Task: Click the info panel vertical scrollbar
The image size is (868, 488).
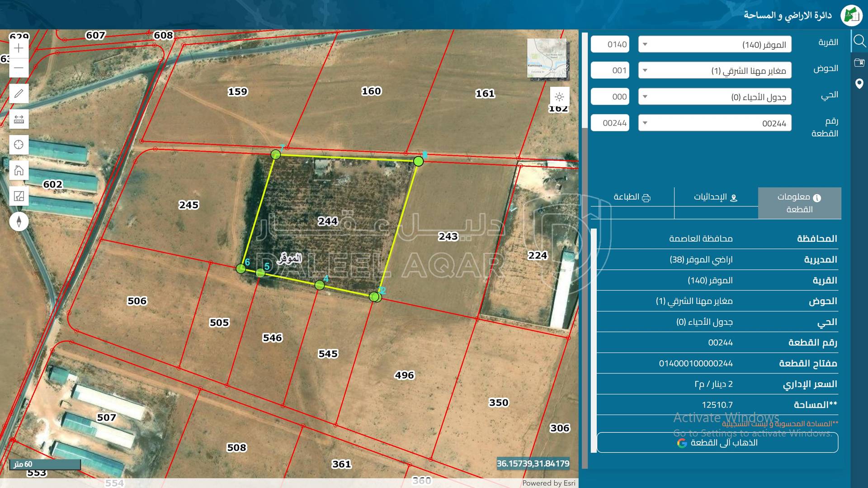Action: [x=594, y=339]
